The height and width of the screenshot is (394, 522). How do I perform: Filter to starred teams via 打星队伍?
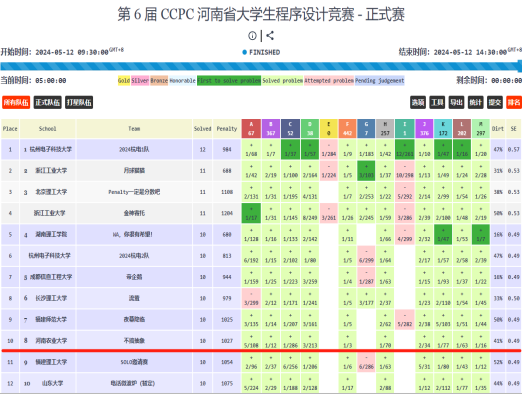pos(79,102)
